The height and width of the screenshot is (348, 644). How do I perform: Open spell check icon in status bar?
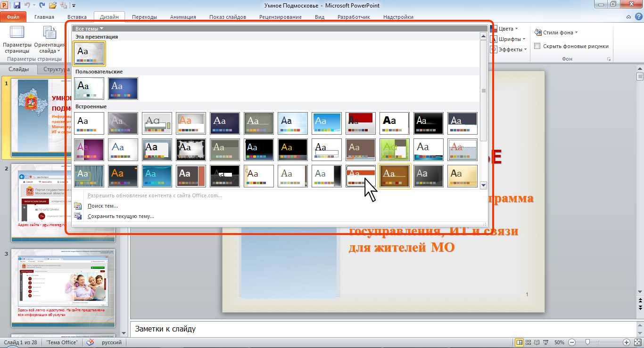point(89,342)
